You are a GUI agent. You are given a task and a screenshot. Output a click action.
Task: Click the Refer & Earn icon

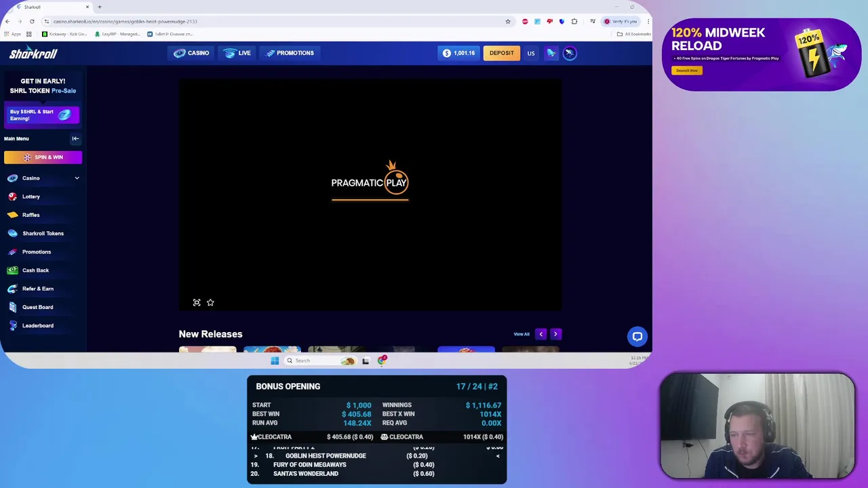pyautogui.click(x=12, y=289)
